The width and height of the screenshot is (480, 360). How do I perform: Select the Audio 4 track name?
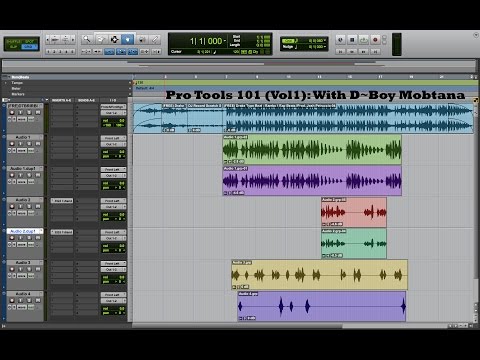coord(23,294)
